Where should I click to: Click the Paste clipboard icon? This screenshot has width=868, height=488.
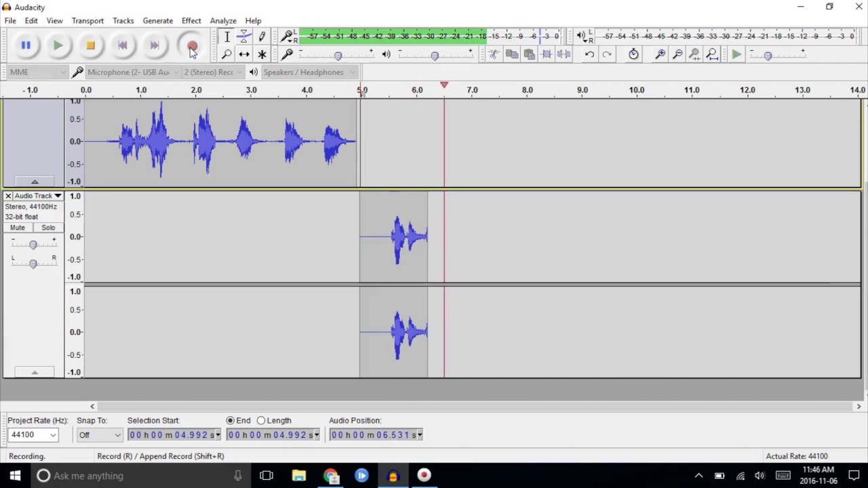pos(529,54)
